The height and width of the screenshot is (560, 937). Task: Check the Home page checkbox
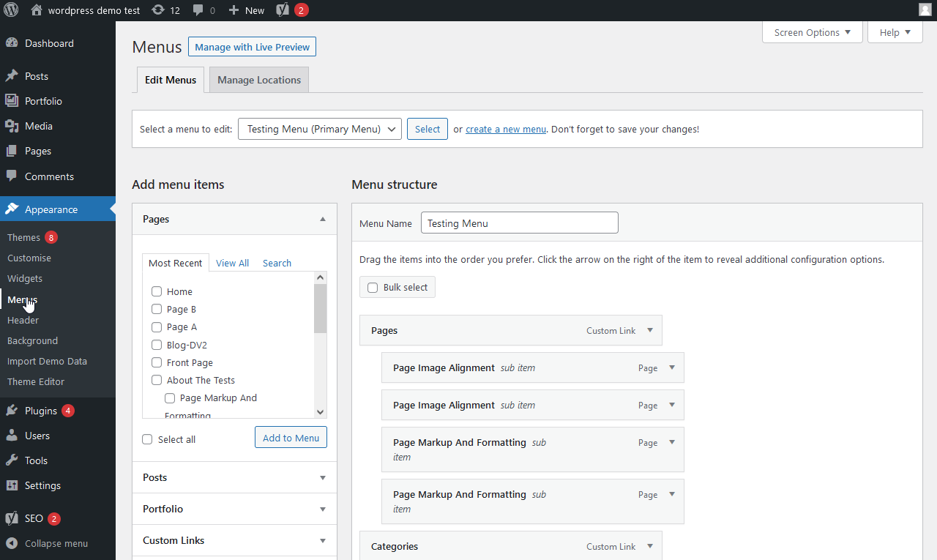tap(157, 291)
